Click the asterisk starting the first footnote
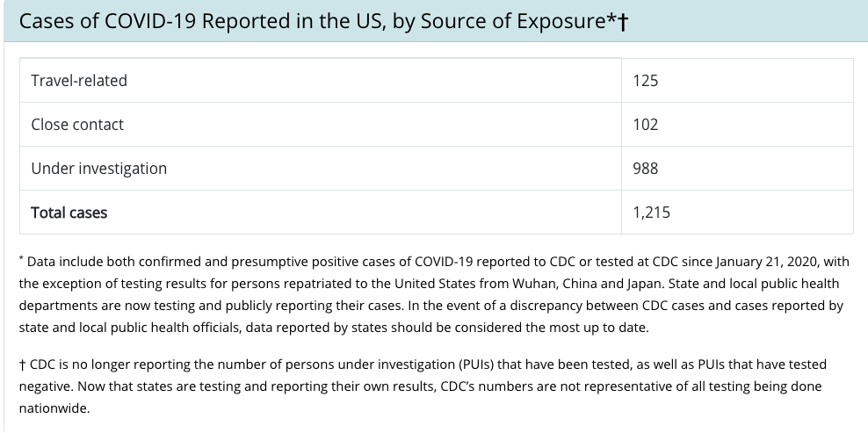The width and height of the screenshot is (868, 433). (22, 260)
